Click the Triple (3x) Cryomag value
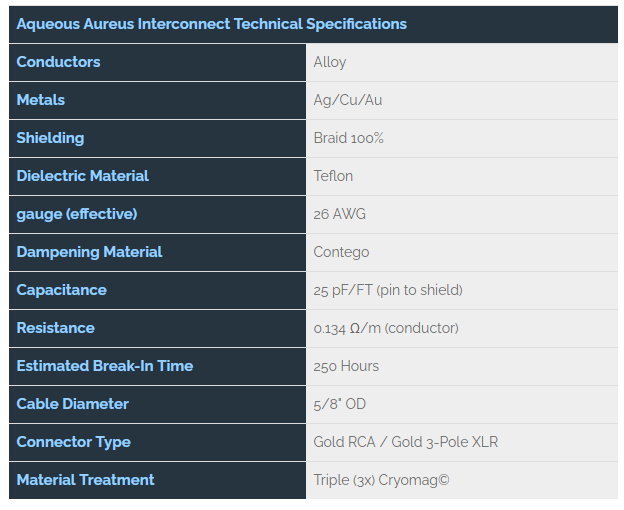Viewport: 624px width, 510px height. coord(381,480)
